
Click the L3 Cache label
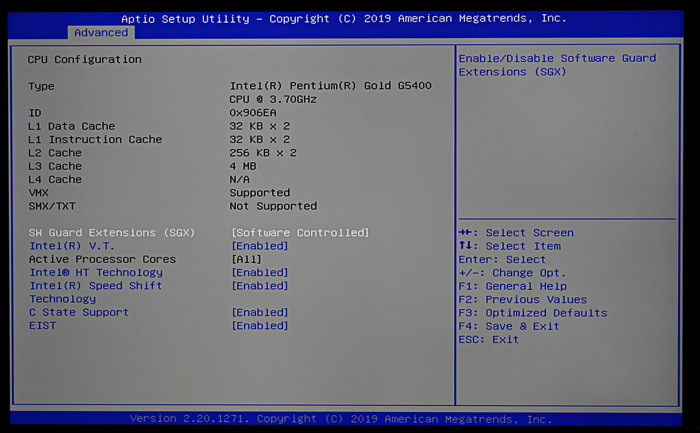(54, 166)
